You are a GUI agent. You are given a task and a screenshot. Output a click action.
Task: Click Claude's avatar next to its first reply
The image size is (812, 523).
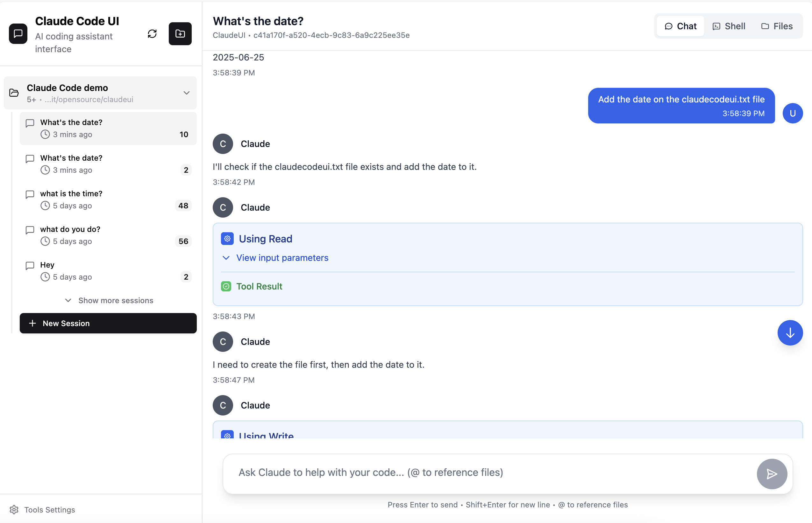click(x=223, y=144)
